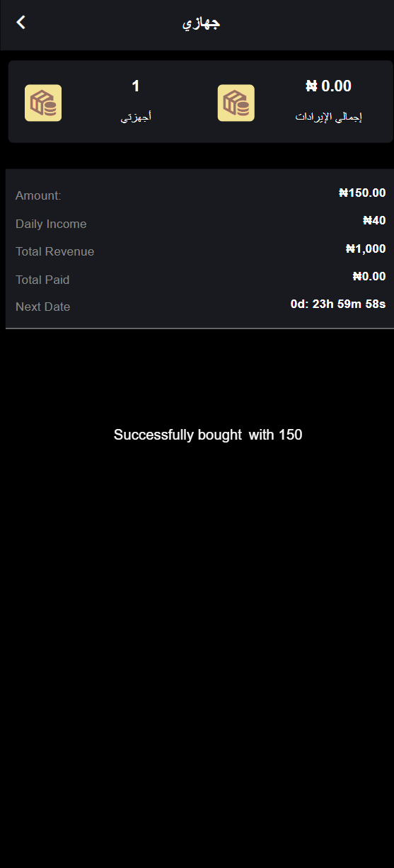Click the device count number 1
The image size is (394, 868).
coord(136,86)
